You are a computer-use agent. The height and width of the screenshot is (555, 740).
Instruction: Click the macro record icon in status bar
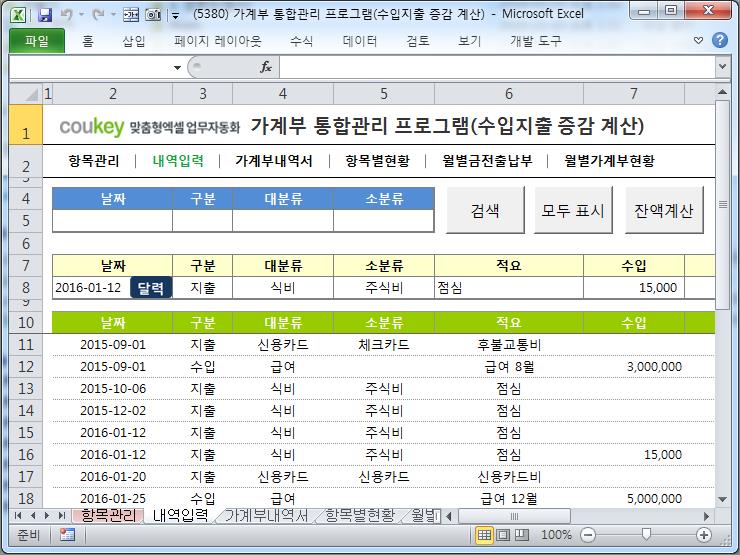[x=67, y=535]
